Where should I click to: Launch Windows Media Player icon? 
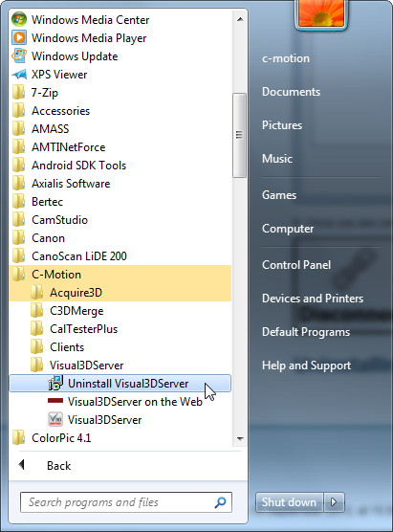[x=19, y=37]
